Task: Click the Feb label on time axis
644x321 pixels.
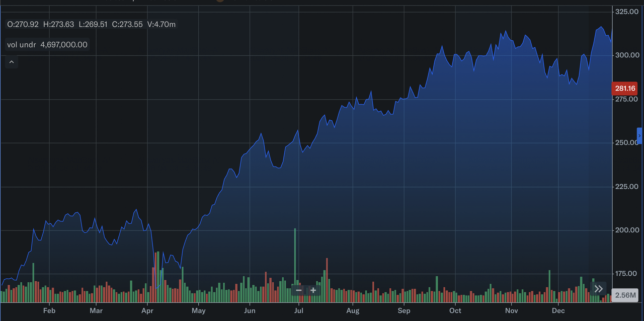Action: tap(49, 311)
